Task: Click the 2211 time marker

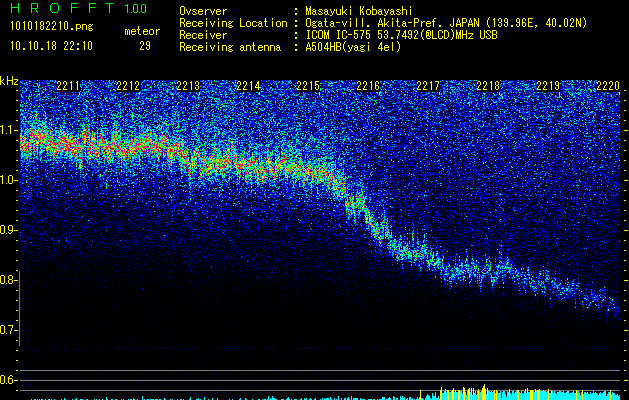Action: click(x=68, y=86)
